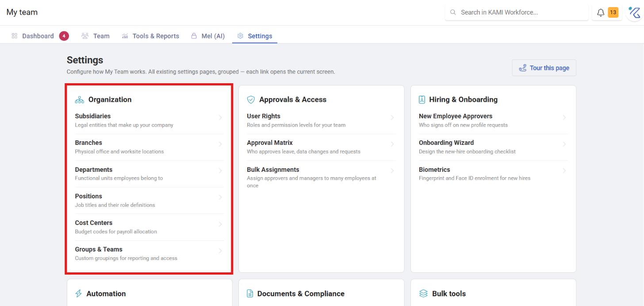This screenshot has width=644, height=306.
Task: Click the Bulk tools layers icon
Action: [423, 294]
